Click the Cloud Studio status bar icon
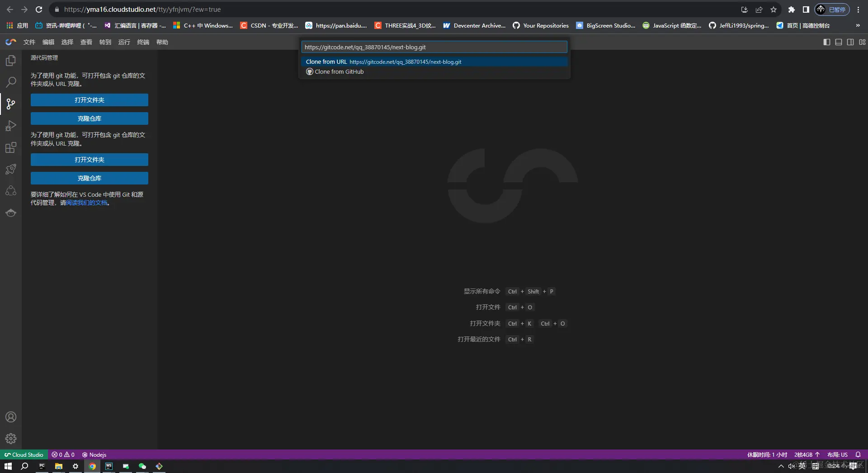868x473 pixels. click(x=24, y=454)
